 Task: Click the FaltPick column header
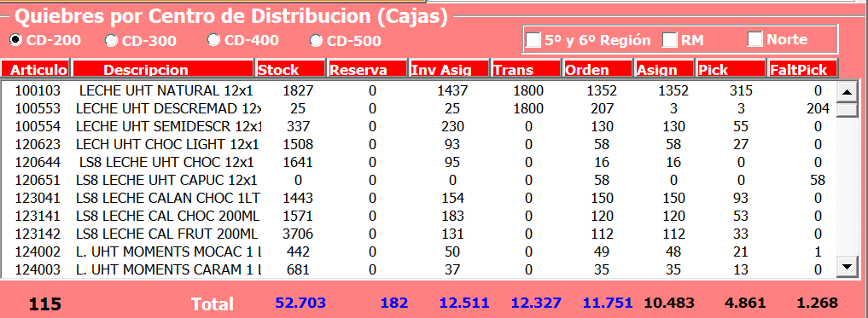coord(802,68)
